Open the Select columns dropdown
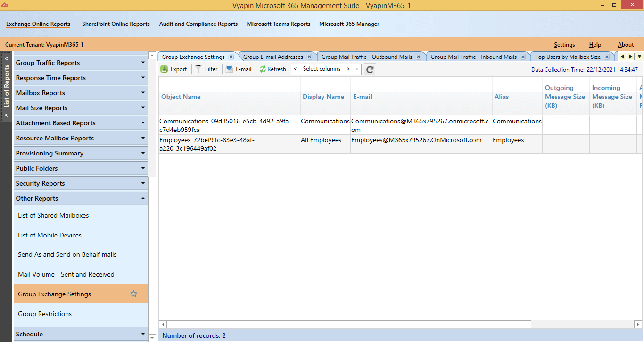This screenshot has width=644, height=343. [326, 69]
